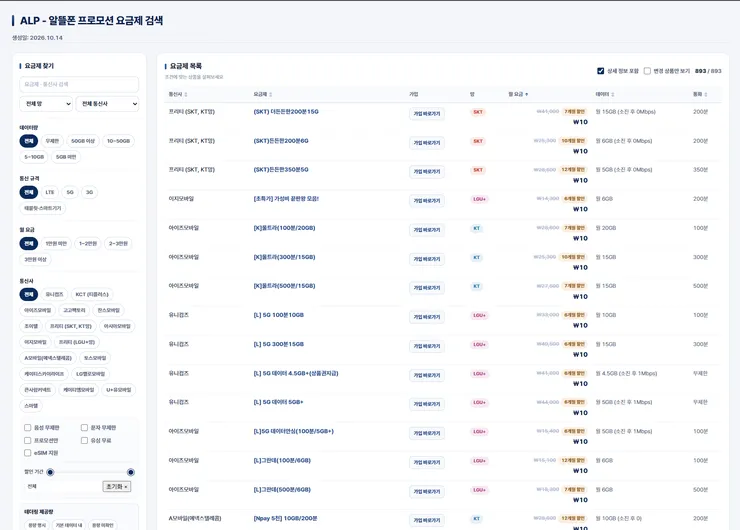
Task: Reset the discount period with 초기화
Action: coord(117,487)
